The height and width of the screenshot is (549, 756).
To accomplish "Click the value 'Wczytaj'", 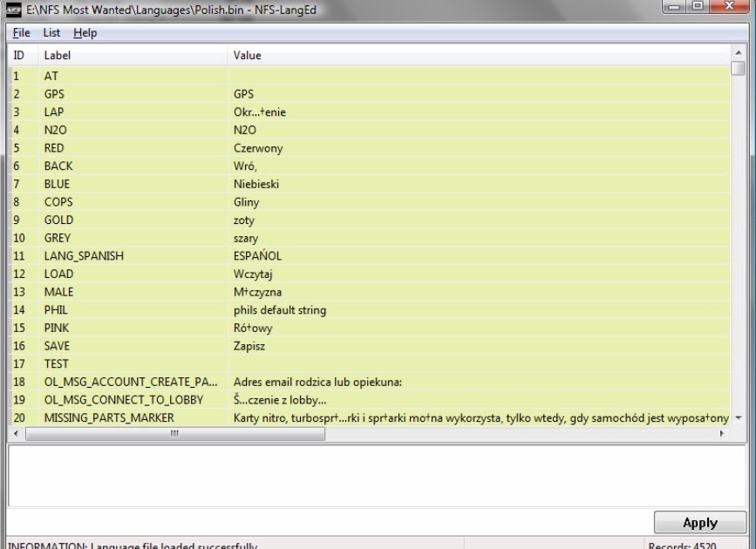I will pyautogui.click(x=253, y=274).
